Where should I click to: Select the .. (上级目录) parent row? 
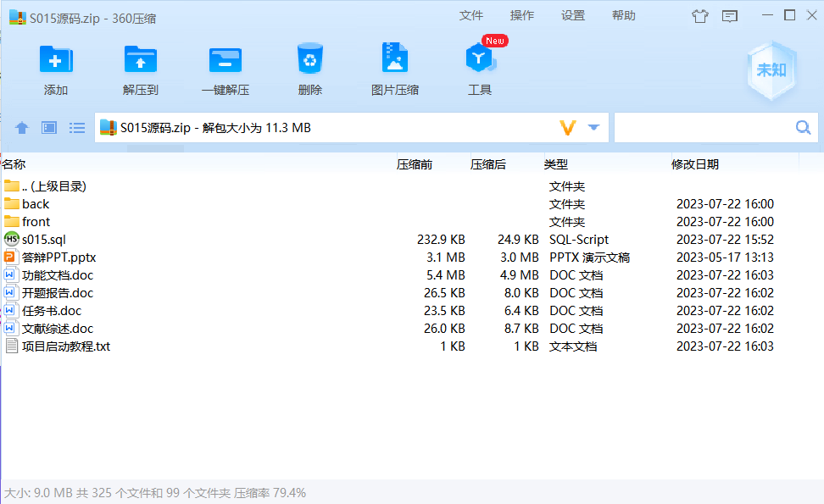[x=54, y=186]
